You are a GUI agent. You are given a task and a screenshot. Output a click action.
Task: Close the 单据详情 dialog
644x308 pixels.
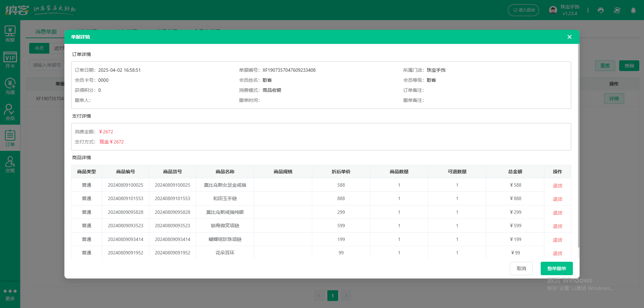click(x=569, y=37)
